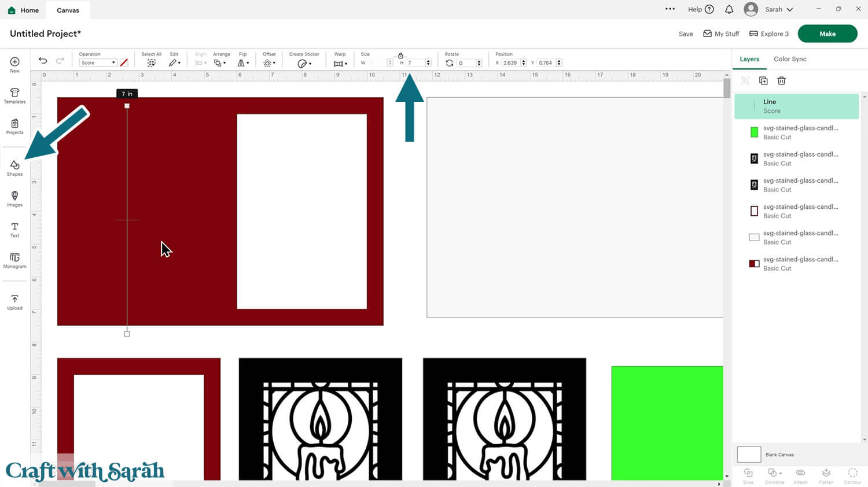Click the Rotate stepper arrows
Viewport: 868px width, 487px height.
coord(479,63)
